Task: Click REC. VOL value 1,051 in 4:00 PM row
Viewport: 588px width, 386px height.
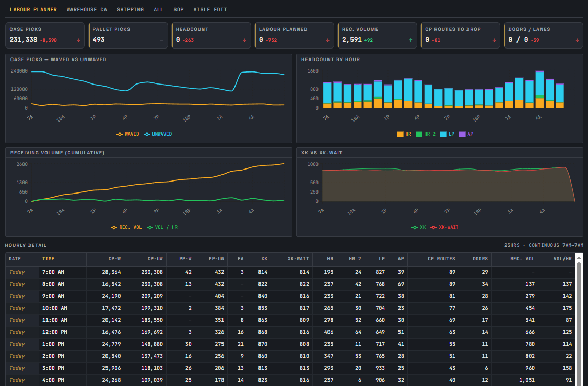Action: pos(527,380)
